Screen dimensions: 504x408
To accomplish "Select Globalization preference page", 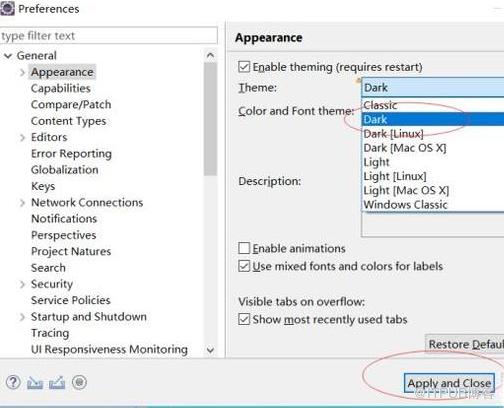I will [x=65, y=170].
